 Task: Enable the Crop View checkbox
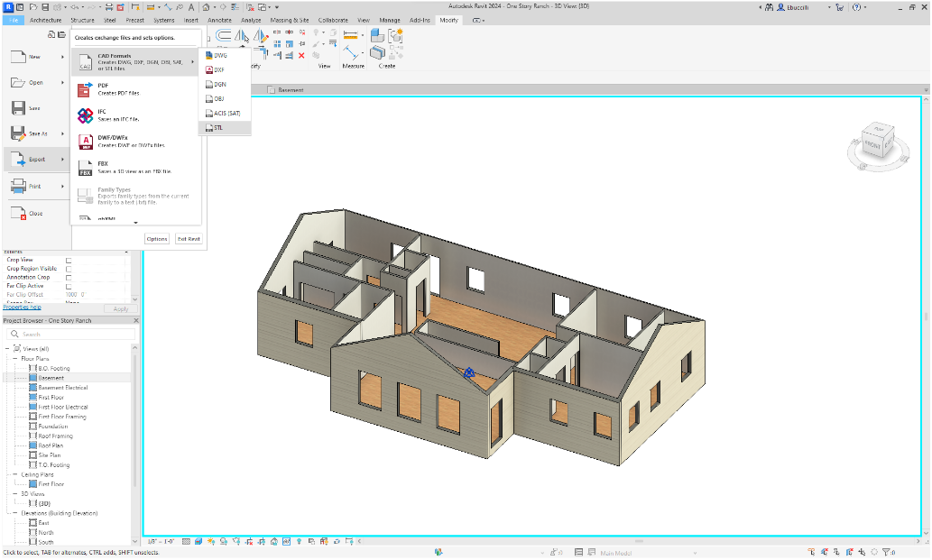point(69,260)
